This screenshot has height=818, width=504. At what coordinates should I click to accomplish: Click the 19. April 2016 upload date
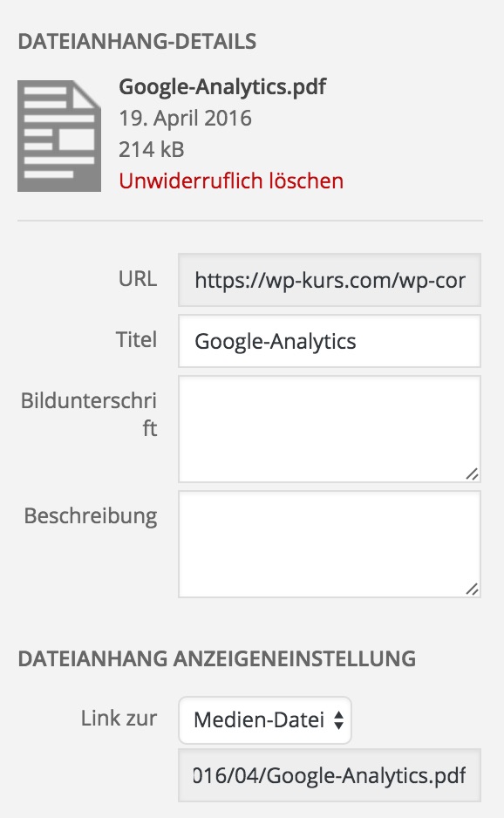pos(184,118)
